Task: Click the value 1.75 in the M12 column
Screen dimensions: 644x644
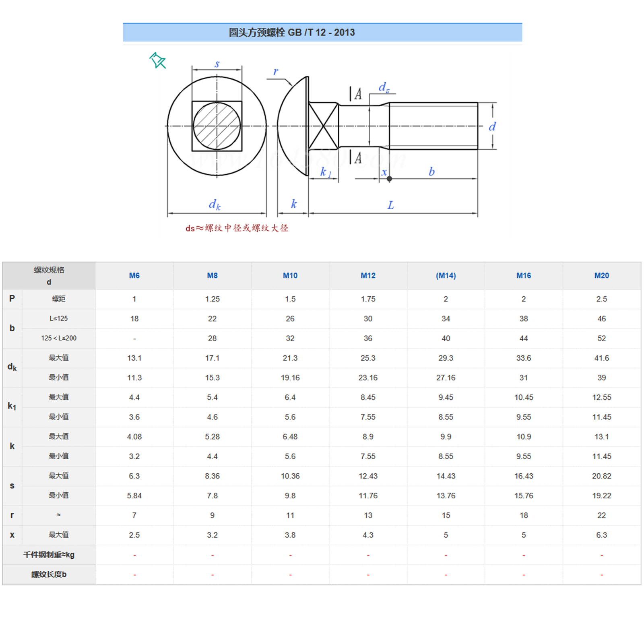Action: 368,299
